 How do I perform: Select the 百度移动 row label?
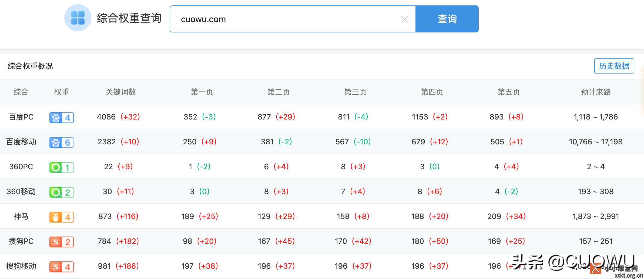click(21, 142)
